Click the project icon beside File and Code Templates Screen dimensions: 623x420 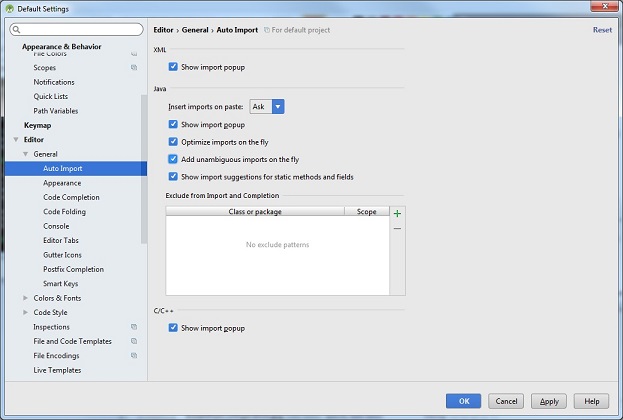134,341
